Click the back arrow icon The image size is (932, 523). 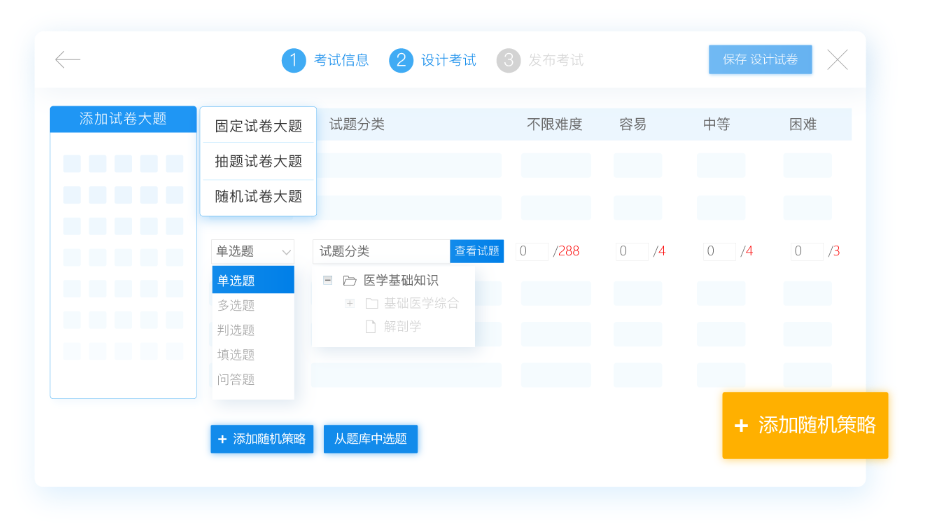pos(67,60)
